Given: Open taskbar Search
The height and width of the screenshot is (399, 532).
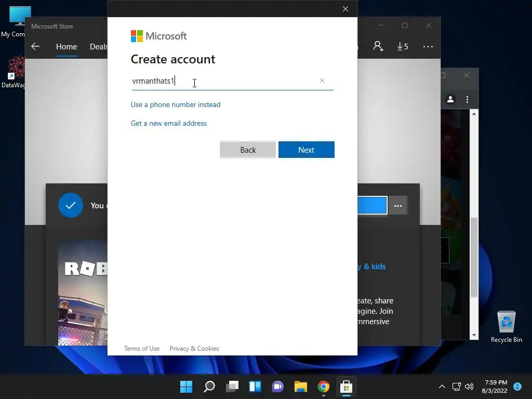Looking at the screenshot, I should click(x=209, y=387).
